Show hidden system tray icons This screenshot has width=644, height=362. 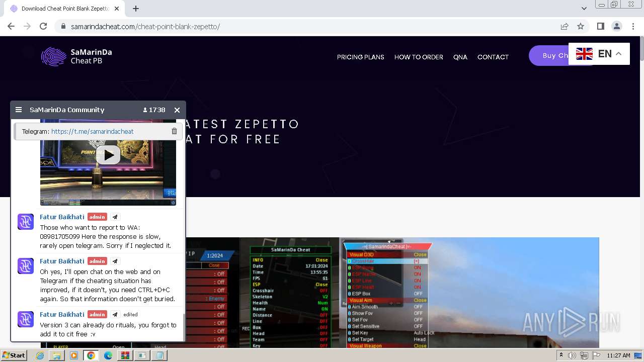click(561, 355)
